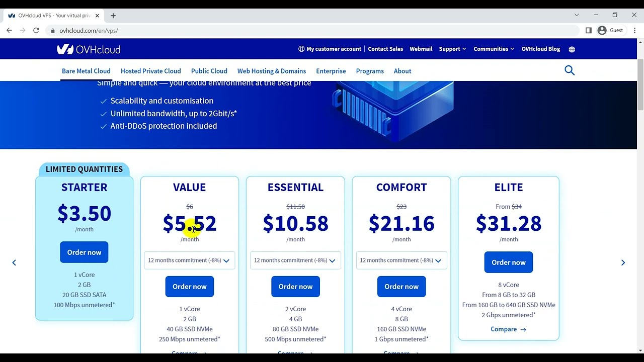Slide plans carousel to the right
This screenshot has width=644, height=362.
click(x=623, y=262)
